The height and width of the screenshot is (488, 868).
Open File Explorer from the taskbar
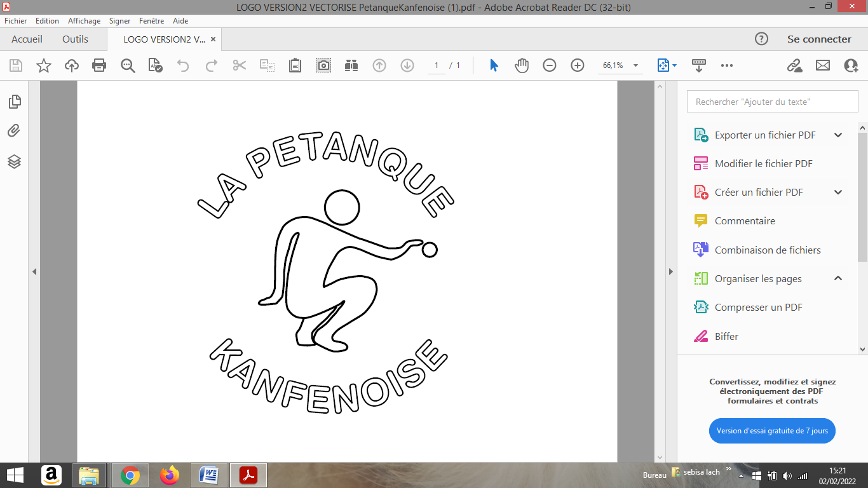pos(89,475)
